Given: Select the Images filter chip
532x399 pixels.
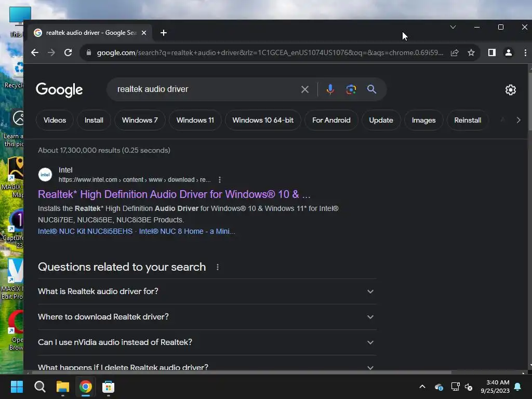Looking at the screenshot, I should point(423,120).
